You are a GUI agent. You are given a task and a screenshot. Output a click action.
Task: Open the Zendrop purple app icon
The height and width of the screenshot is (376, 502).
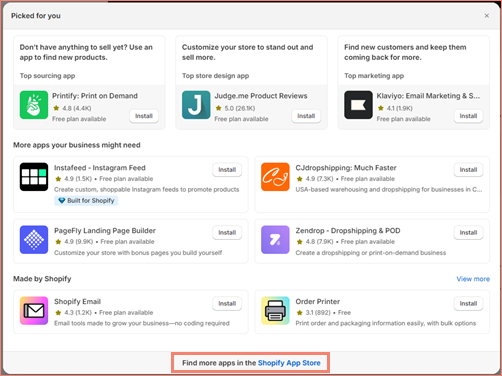click(x=275, y=240)
